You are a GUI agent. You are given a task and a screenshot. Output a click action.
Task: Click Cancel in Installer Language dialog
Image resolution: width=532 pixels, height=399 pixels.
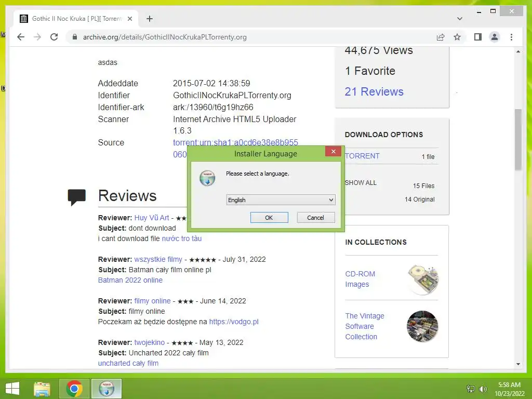315,218
